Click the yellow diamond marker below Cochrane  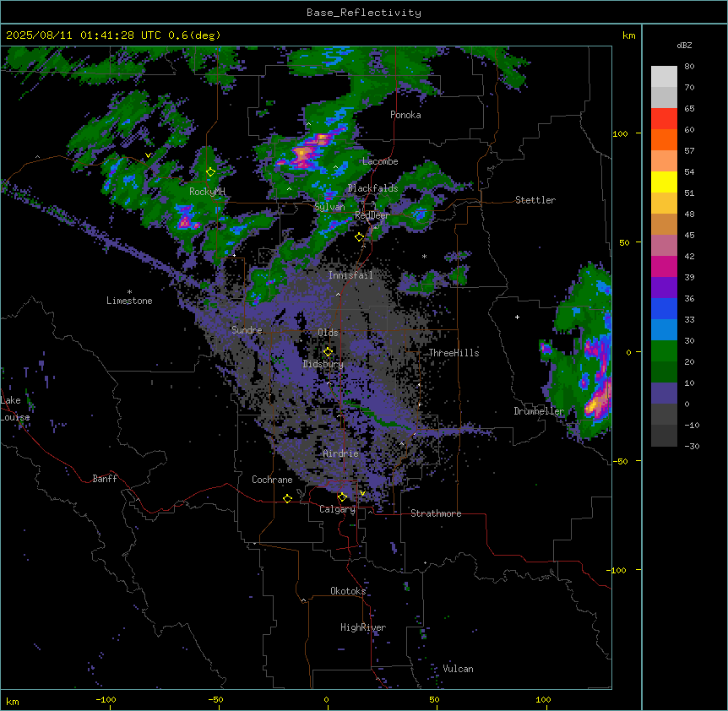(287, 498)
